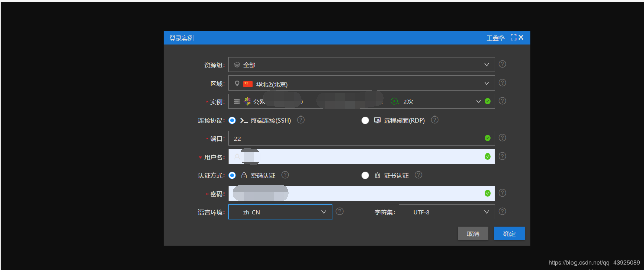Click the 确定 button
644x270 pixels.
click(x=509, y=234)
